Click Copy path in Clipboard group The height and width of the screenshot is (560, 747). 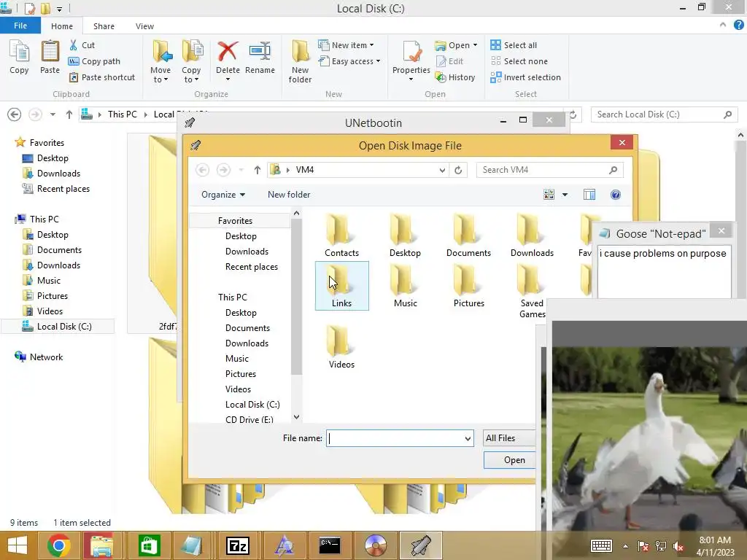pos(94,61)
